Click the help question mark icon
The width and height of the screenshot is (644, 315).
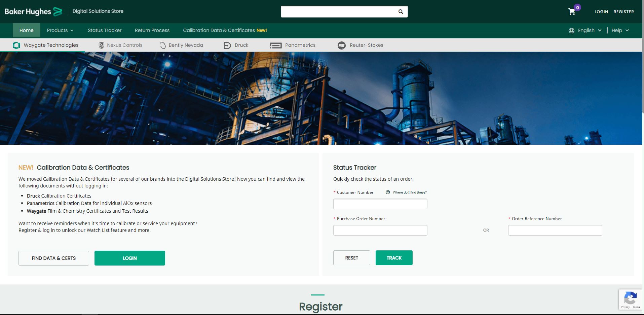coord(388,192)
